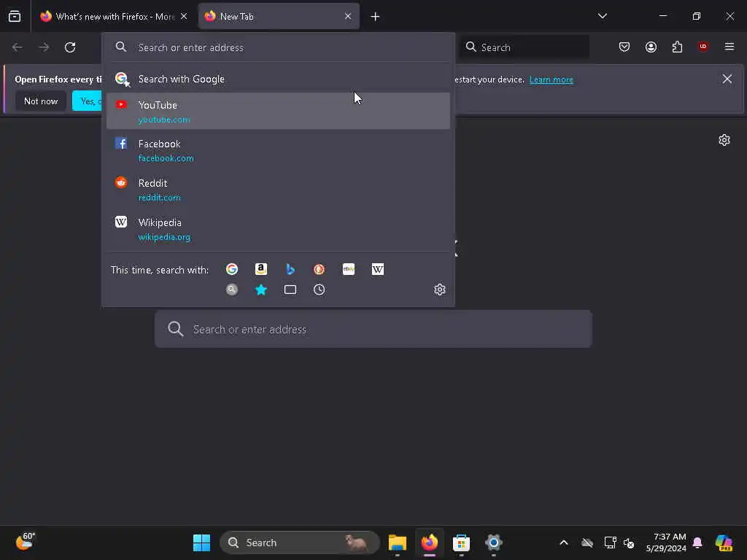Search with eBay engine icon

point(348,270)
